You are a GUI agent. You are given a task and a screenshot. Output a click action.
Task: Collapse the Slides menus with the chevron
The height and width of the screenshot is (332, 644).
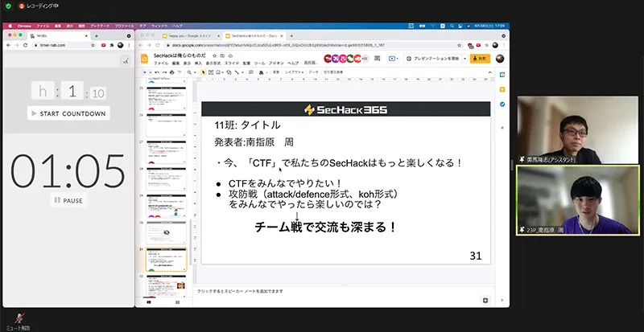pyautogui.click(x=489, y=72)
